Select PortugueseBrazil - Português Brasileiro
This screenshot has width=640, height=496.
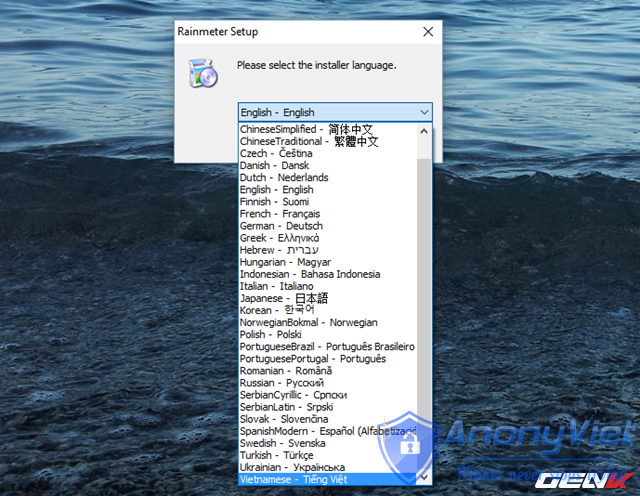pyautogui.click(x=328, y=347)
